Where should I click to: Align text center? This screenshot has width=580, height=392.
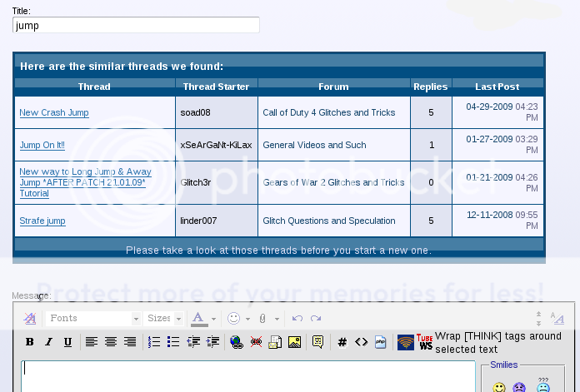pos(111,342)
